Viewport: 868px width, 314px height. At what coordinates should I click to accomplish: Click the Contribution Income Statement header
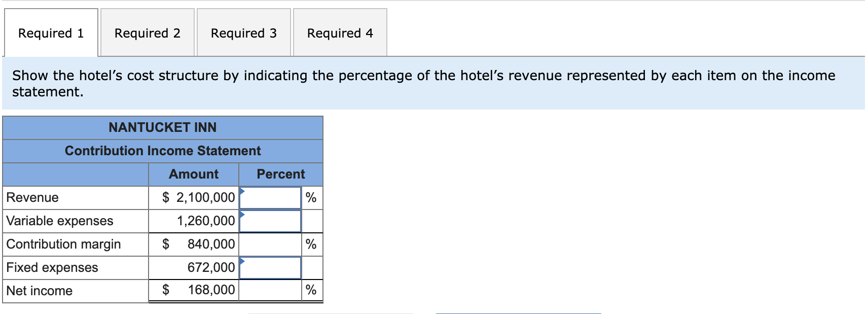pyautogui.click(x=163, y=151)
